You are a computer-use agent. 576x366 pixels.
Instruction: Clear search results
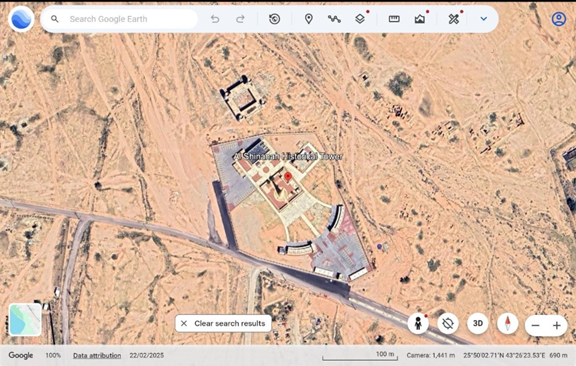point(223,323)
